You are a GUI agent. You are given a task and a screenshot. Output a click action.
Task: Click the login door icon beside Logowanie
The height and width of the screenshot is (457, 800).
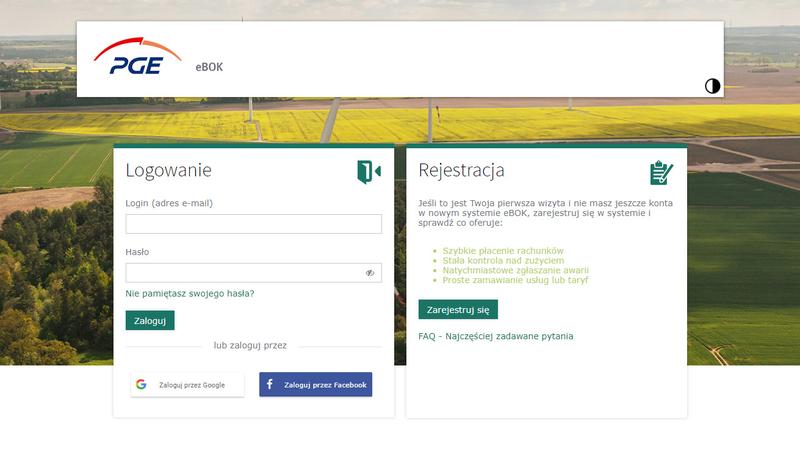[x=369, y=172]
